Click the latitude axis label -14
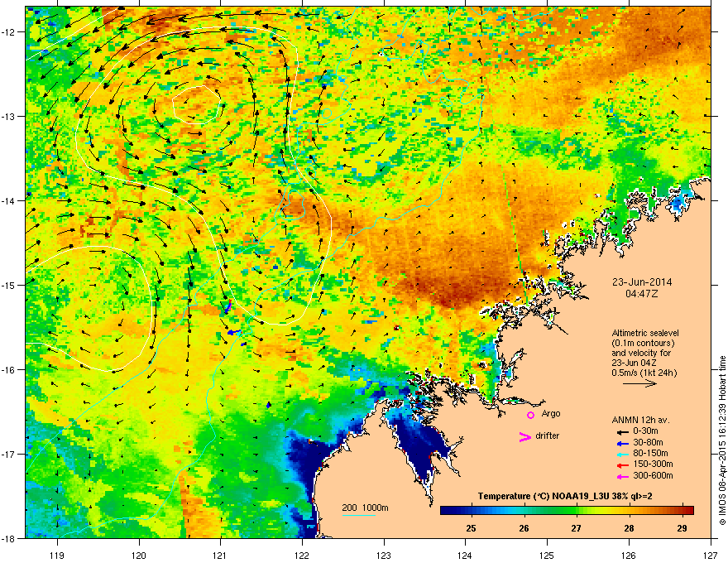This screenshot has width=728, height=563. [x=9, y=200]
